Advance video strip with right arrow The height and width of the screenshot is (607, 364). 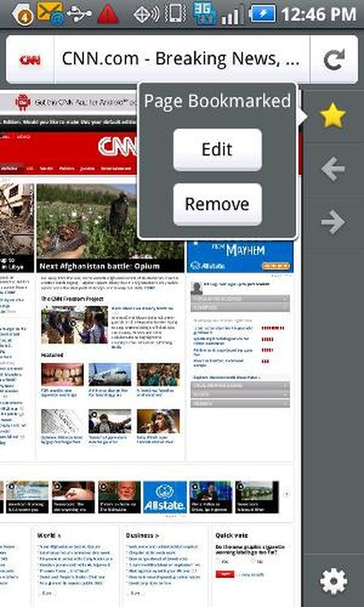click(287, 494)
